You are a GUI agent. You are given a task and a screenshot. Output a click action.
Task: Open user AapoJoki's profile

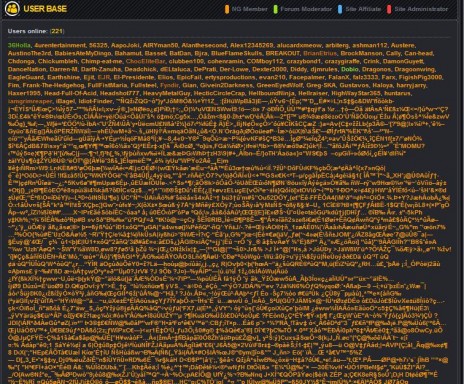[125, 45]
